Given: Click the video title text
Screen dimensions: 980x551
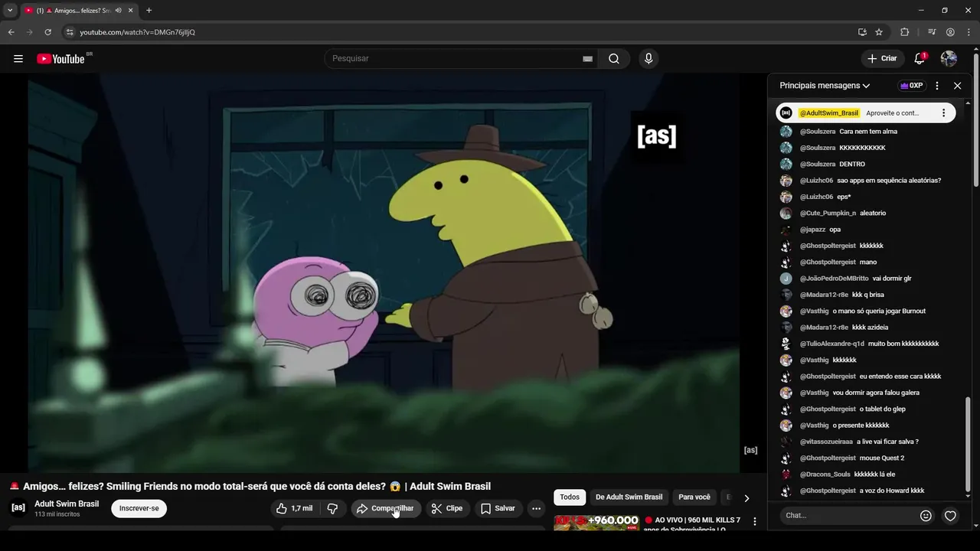Looking at the screenshot, I should (250, 487).
